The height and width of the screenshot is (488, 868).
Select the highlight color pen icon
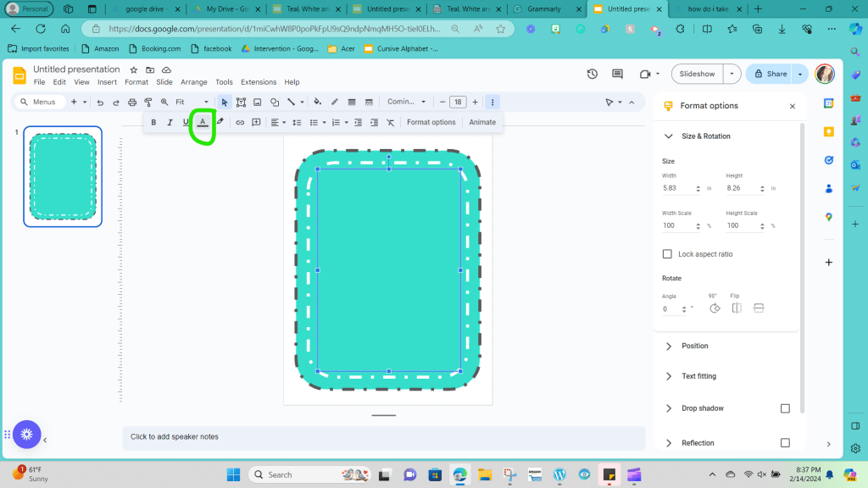click(220, 122)
